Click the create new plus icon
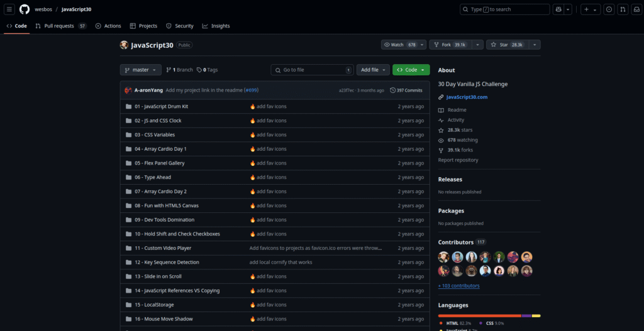 [x=587, y=9]
